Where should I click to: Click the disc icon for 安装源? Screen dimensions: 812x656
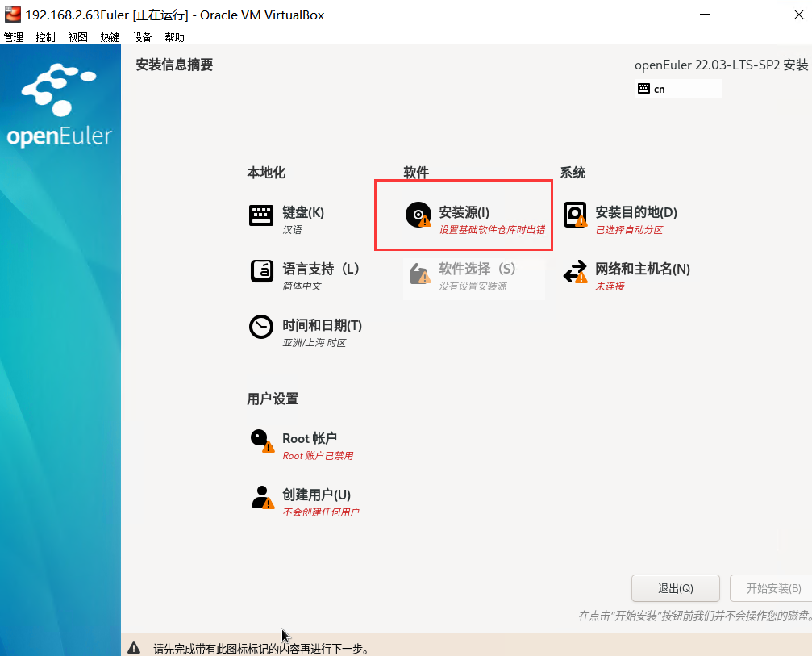point(418,215)
